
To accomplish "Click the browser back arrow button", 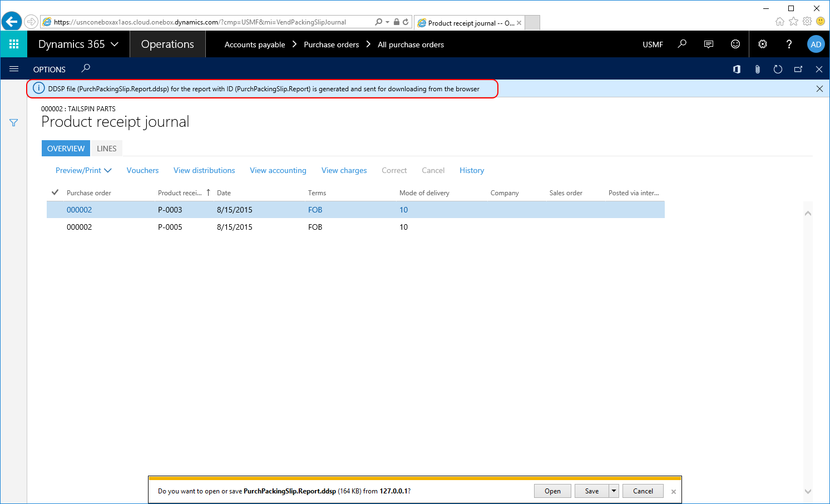I will coord(11,22).
